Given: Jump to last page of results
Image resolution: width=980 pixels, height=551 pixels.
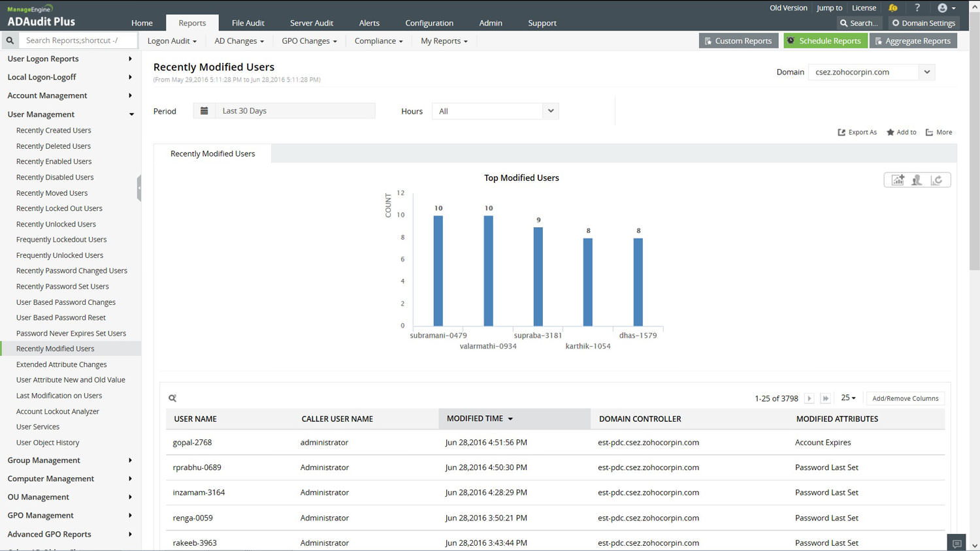Looking at the screenshot, I should (825, 398).
